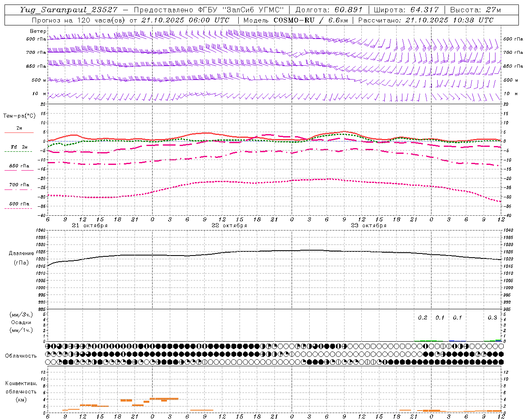Click the station title Yug_Saranpaul_23527

pyautogui.click(x=68, y=9)
